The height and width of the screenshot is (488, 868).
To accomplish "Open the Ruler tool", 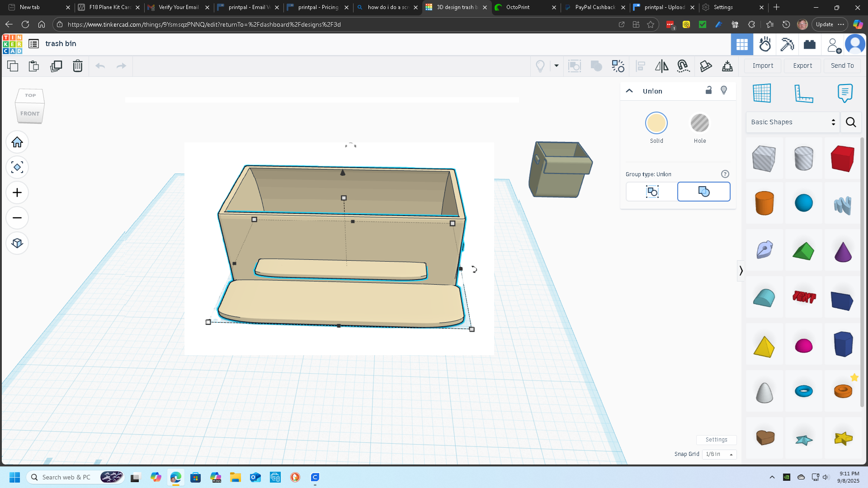I will click(803, 94).
